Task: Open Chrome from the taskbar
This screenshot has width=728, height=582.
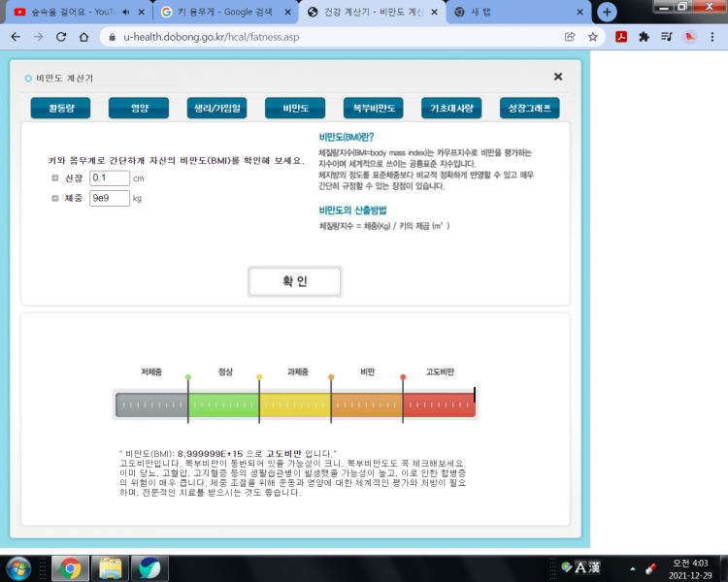Action: click(x=70, y=568)
